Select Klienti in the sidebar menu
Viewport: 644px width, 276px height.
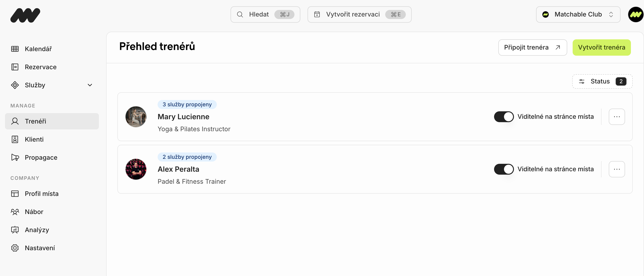(34, 139)
